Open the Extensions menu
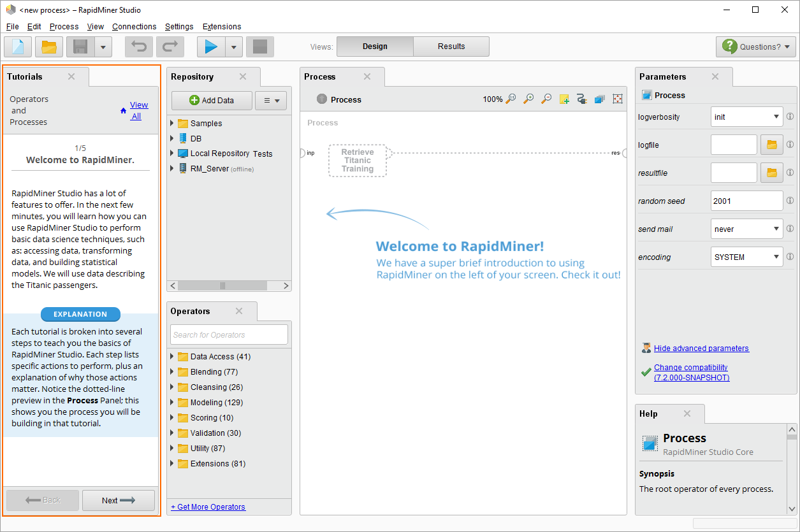This screenshot has width=800, height=532. point(221,27)
